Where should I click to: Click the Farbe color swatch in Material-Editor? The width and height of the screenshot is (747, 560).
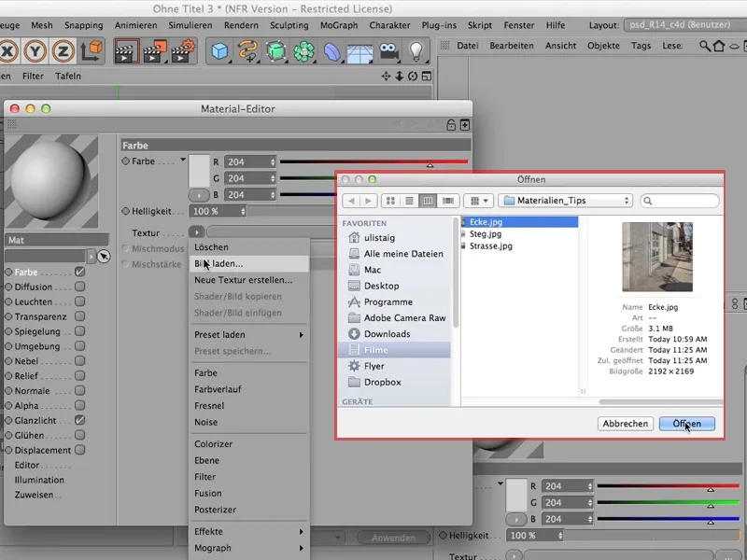coord(199,171)
